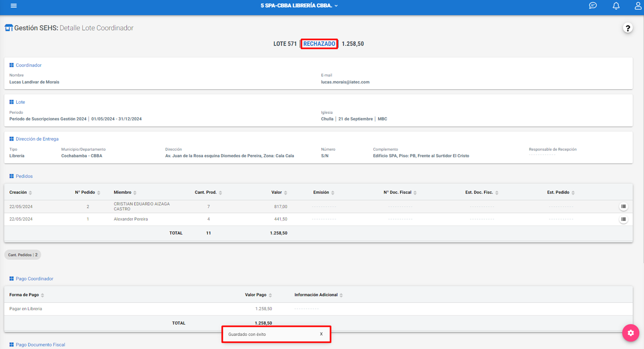Click the Pago Coordinador grid icon
The width and height of the screenshot is (644, 349).
pyautogui.click(x=11, y=279)
